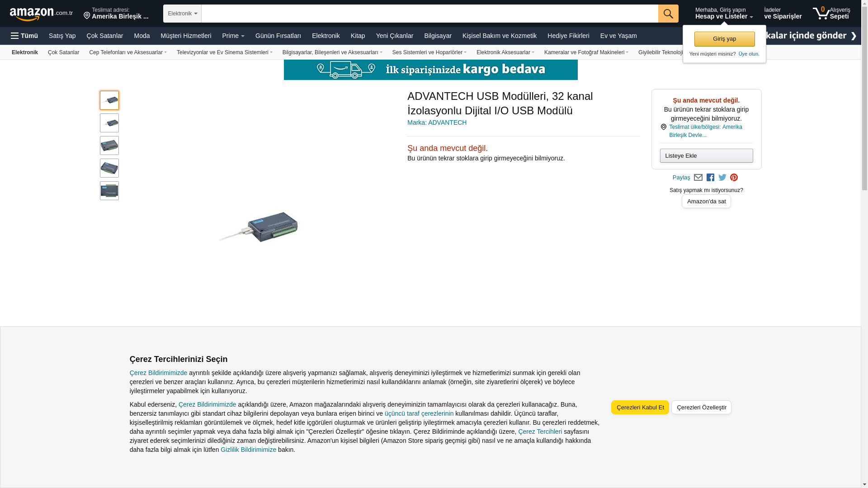Share product via email icon
This screenshot has height=488, width=868.
click(x=698, y=178)
